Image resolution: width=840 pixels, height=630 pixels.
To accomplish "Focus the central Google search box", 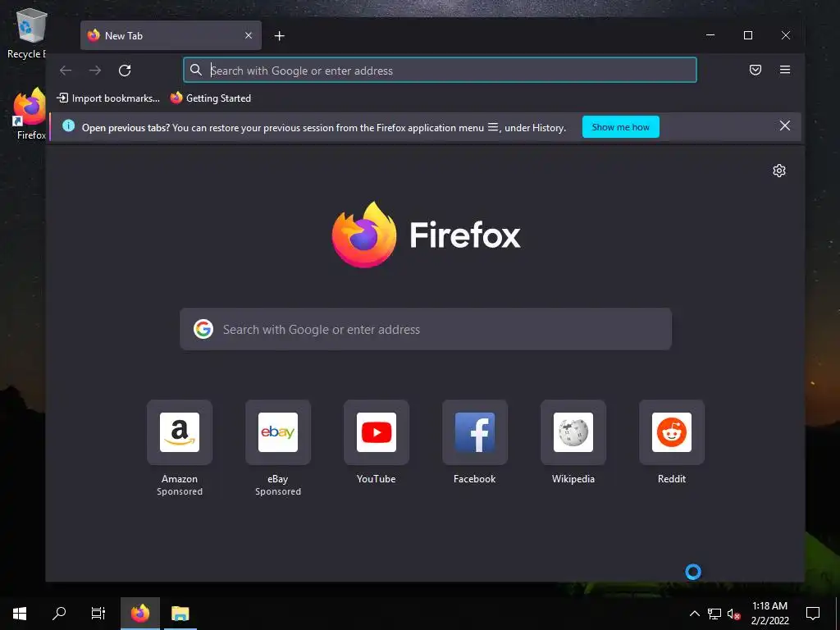I will pos(426,329).
